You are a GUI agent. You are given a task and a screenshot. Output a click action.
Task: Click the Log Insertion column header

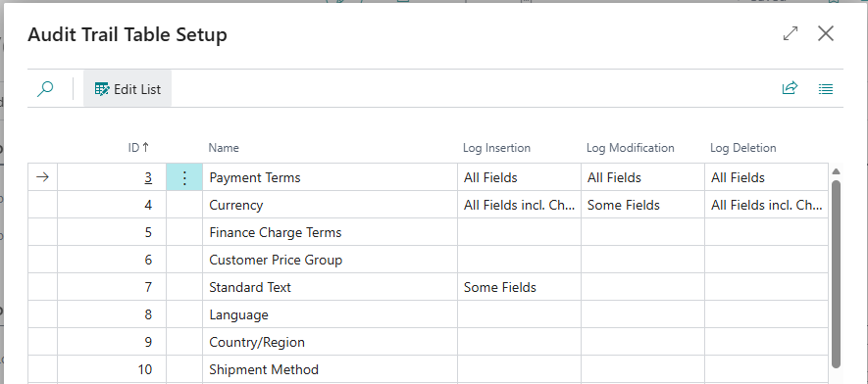click(496, 148)
